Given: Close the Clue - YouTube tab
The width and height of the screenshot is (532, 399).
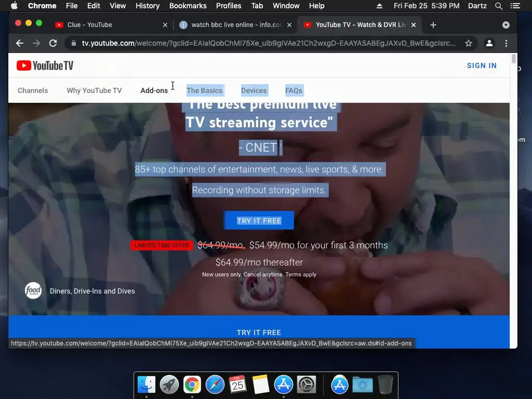Looking at the screenshot, I should 165,25.
